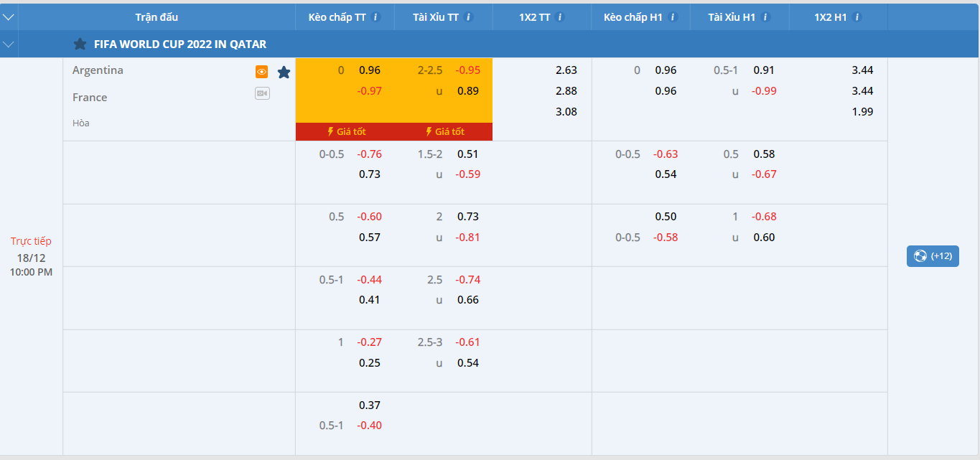This screenshot has height=460, width=980.
Task: Select the 0.58 first-half over odds at 0.5
Action: [764, 154]
